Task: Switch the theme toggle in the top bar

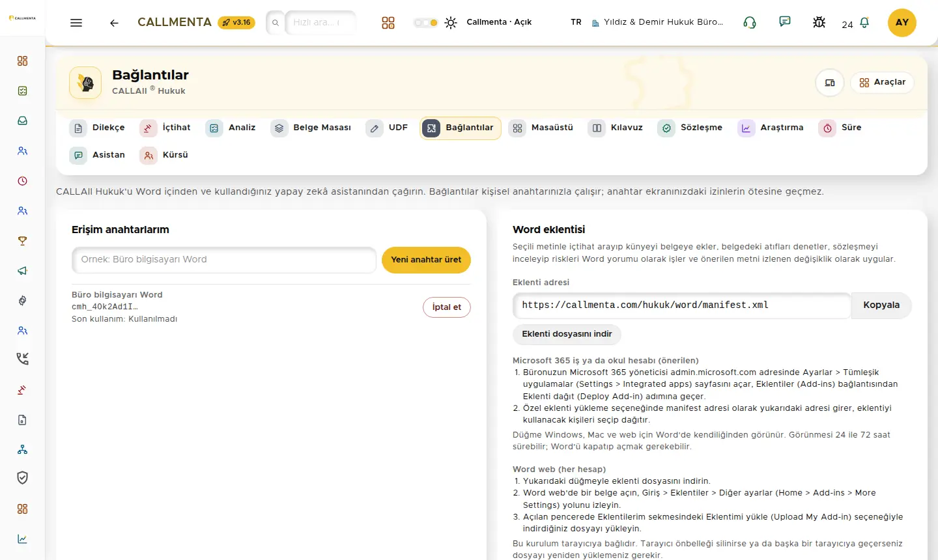Action: [x=425, y=23]
